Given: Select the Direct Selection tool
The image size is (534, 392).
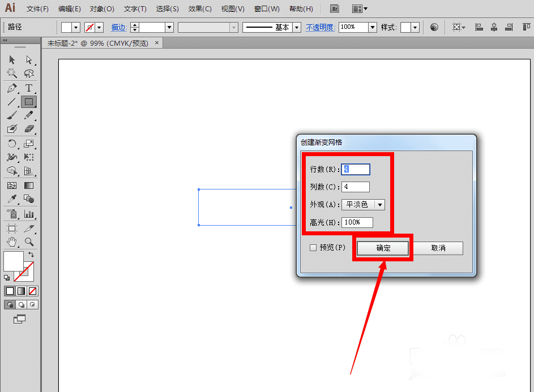Looking at the screenshot, I should (29, 60).
